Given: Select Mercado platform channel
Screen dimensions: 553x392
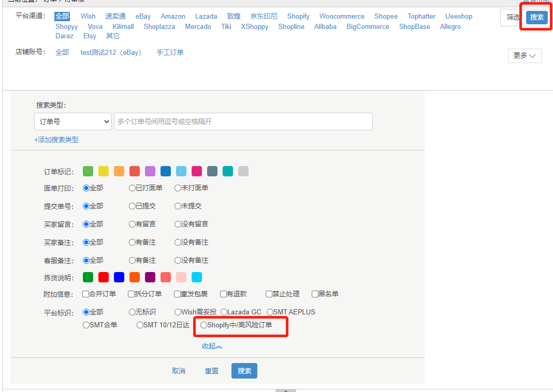Looking at the screenshot, I should pos(198,27).
